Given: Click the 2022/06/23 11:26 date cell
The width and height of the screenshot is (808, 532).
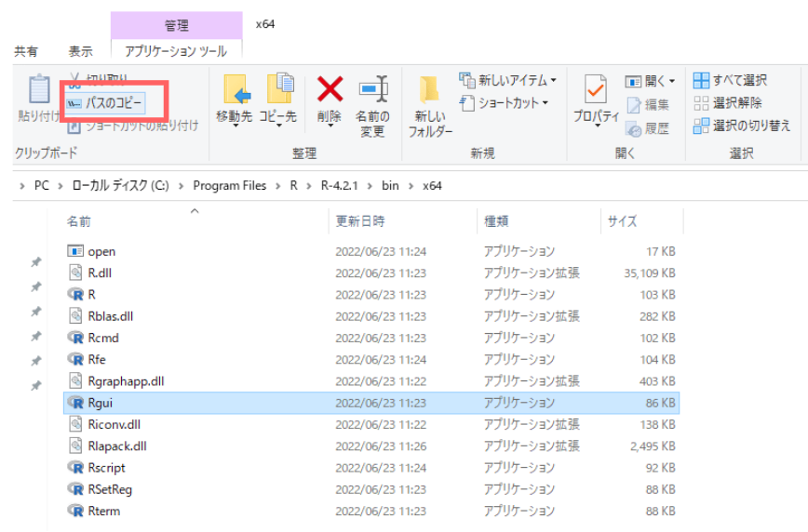Looking at the screenshot, I should point(381,446).
